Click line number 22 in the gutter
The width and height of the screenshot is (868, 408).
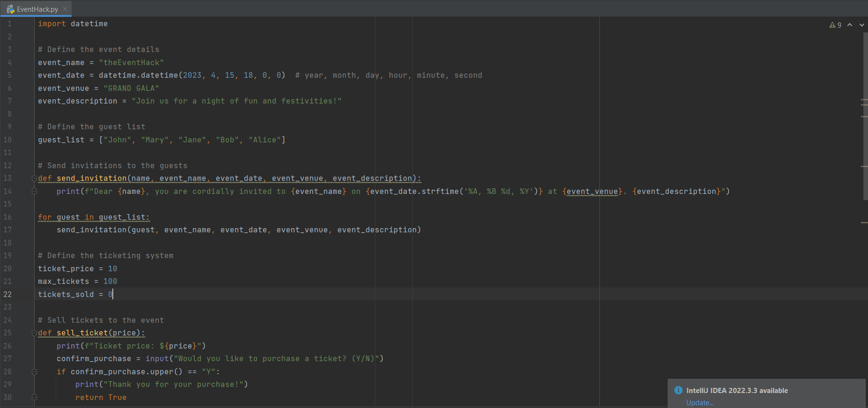click(8, 294)
